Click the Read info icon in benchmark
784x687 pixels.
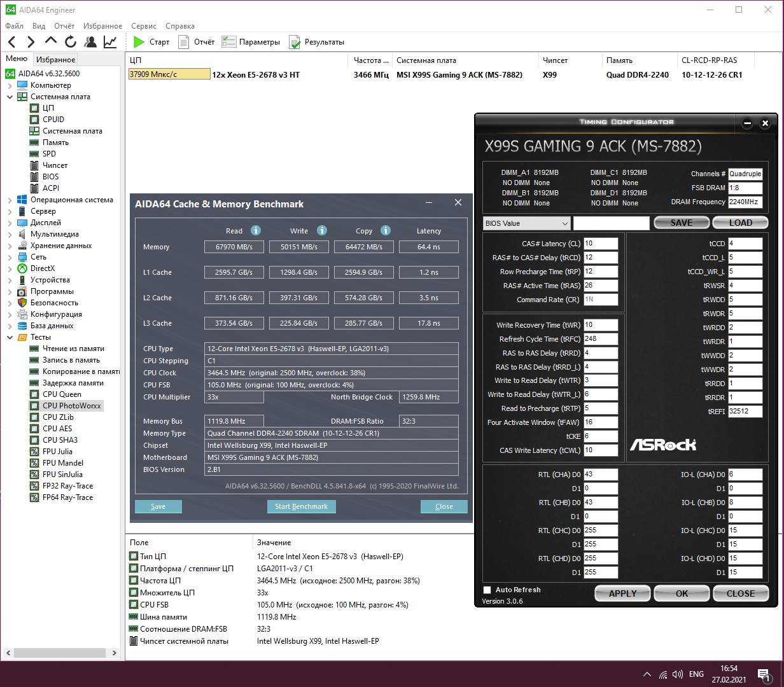[x=256, y=230]
